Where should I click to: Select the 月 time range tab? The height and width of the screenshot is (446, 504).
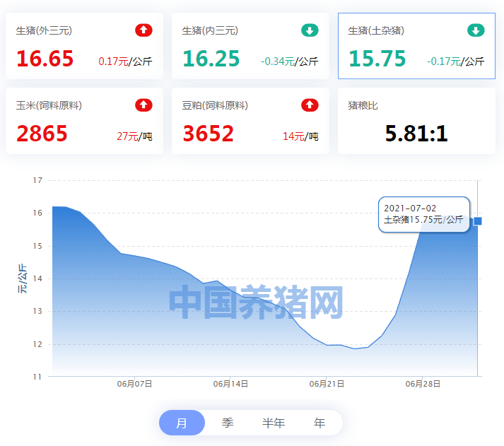[182, 423]
